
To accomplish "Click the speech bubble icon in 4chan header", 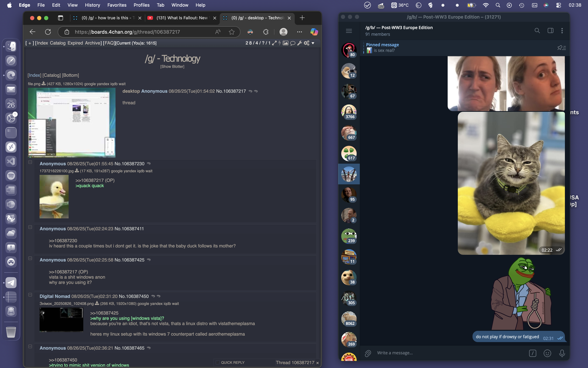I will tap(293, 43).
